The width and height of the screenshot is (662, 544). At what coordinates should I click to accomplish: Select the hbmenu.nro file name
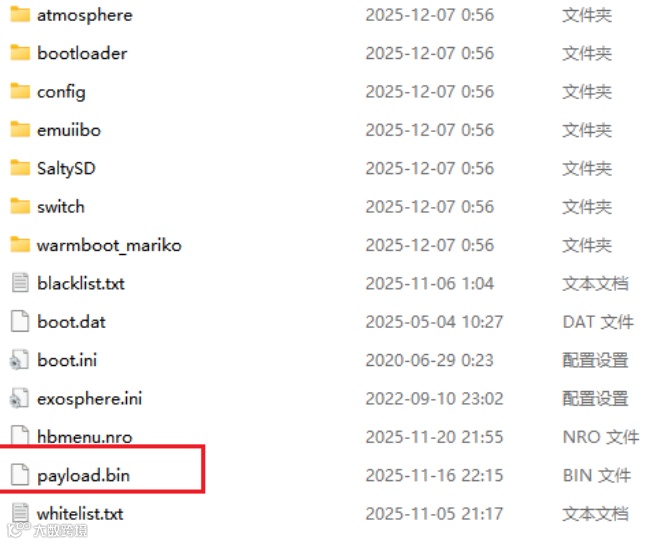point(84,437)
